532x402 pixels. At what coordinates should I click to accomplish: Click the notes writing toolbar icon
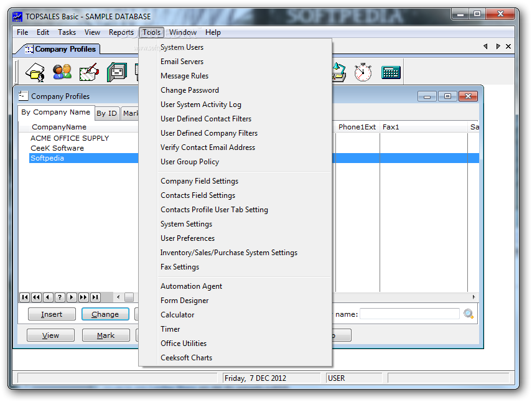(x=89, y=72)
